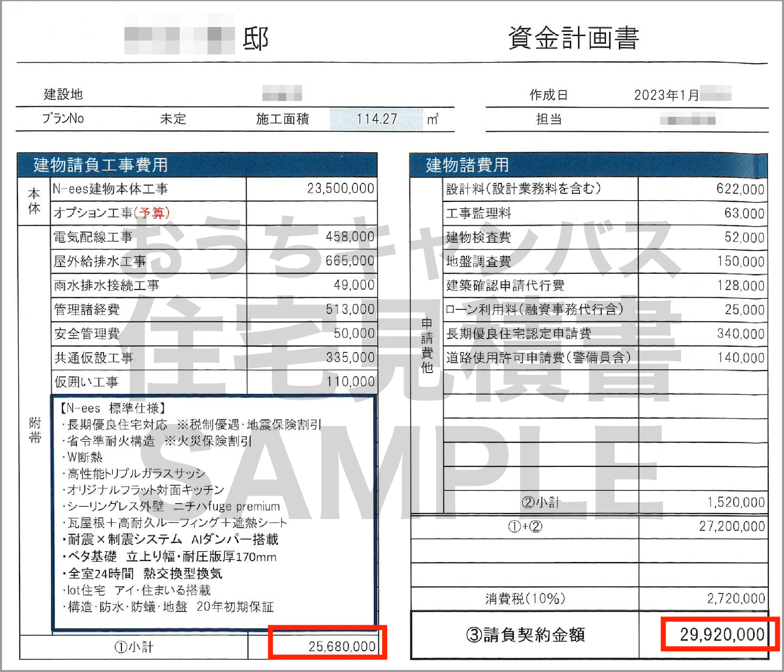Click the amount 335,000

click(x=350, y=357)
